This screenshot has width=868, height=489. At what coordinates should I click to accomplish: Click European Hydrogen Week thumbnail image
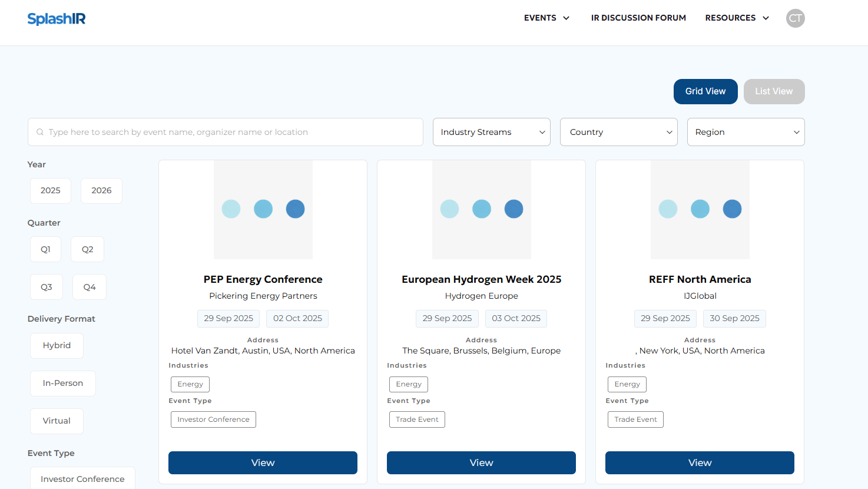click(x=482, y=210)
